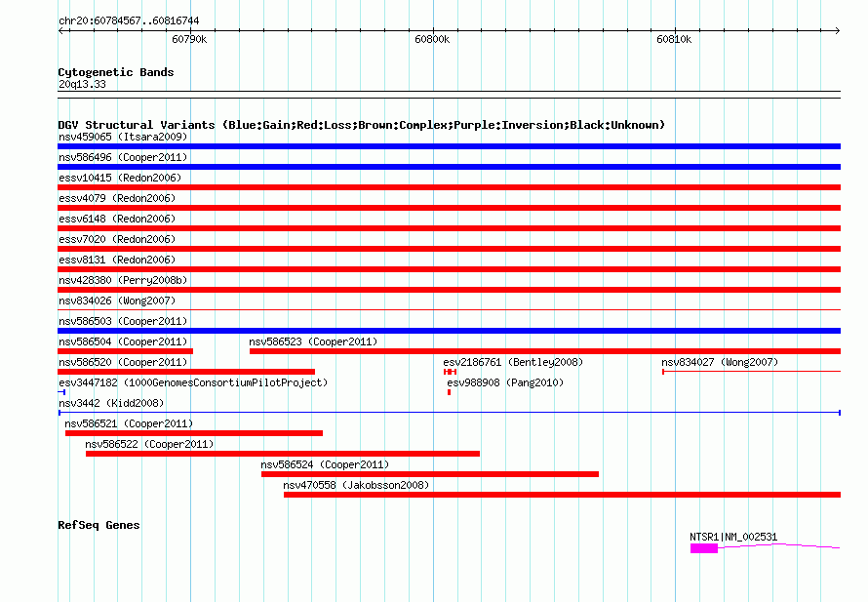Click the 60810k ruler tick label
The image size is (868, 602).
[674, 39]
